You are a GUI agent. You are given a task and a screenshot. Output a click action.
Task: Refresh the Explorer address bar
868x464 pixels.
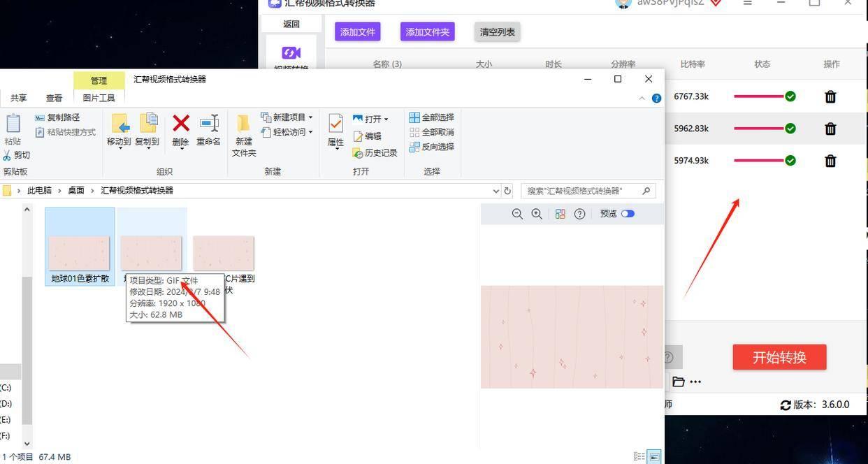click(x=507, y=190)
